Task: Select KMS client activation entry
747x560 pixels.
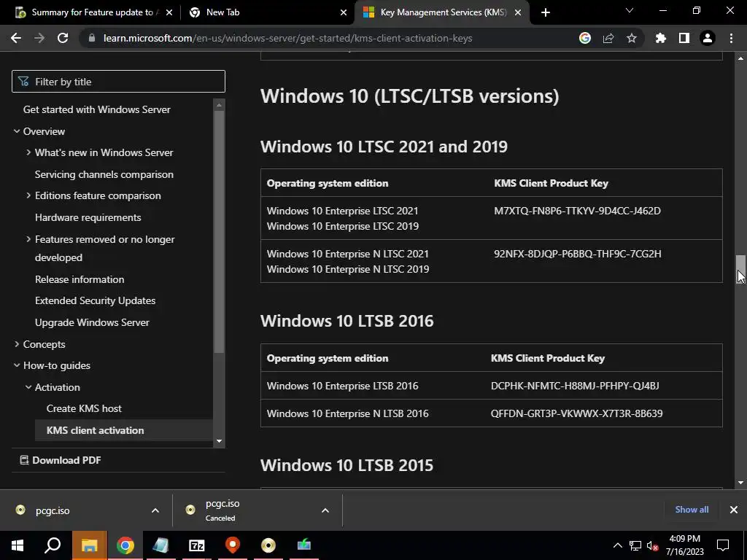Action: coord(124,430)
